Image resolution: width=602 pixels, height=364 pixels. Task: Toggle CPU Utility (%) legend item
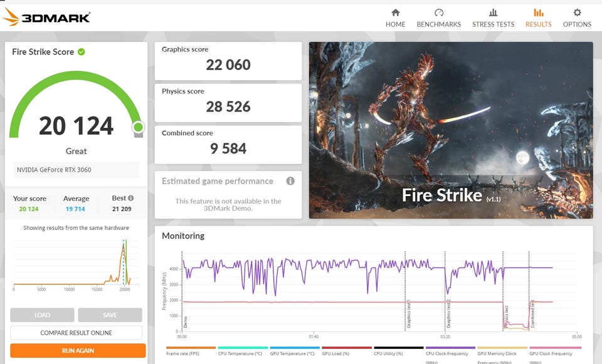click(399, 351)
